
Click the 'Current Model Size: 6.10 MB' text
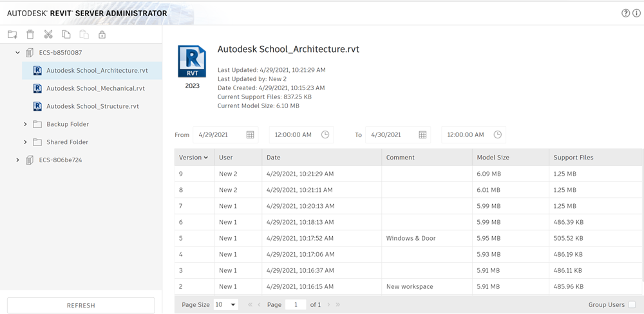click(258, 106)
